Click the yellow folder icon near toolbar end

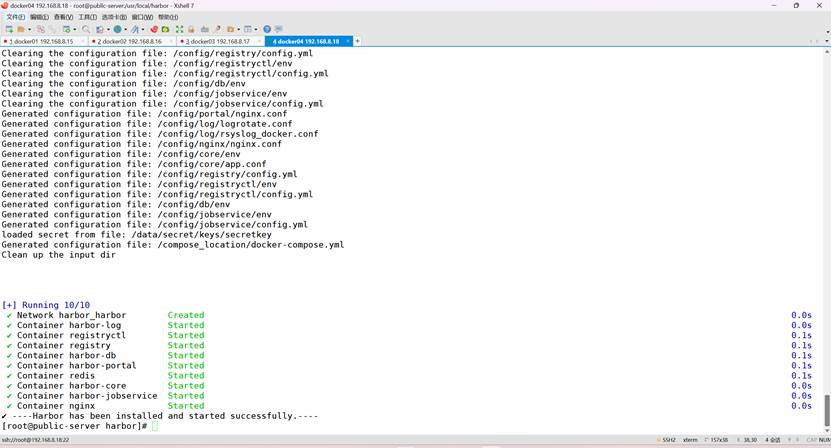coord(231,29)
